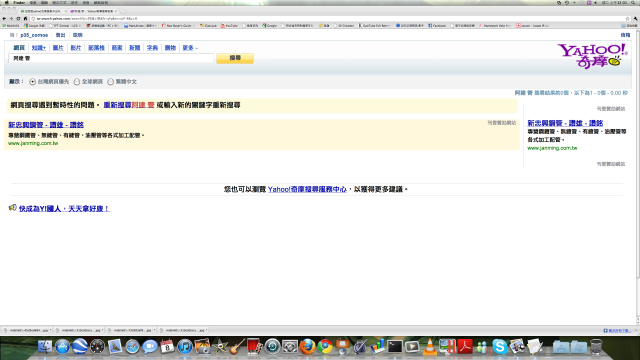
Task: Open iChat speech bubble icon in dock
Action: tap(150, 347)
